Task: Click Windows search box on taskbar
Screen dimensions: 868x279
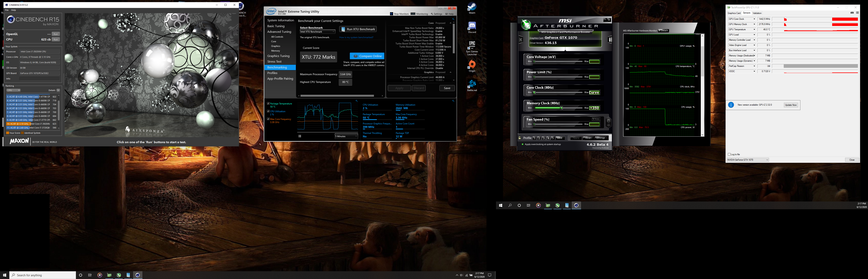Action: 42,275
